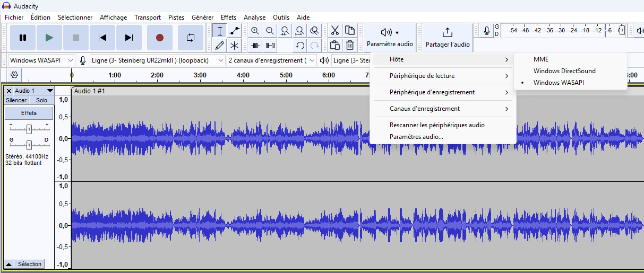Open the Windows WASAPI host dropdown
The width and height of the screenshot is (644, 273).
coord(42,60)
